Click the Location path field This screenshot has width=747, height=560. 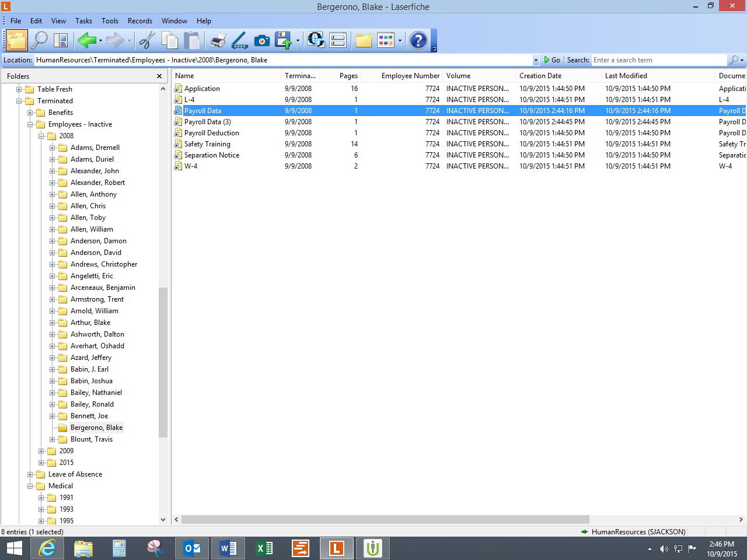284,60
